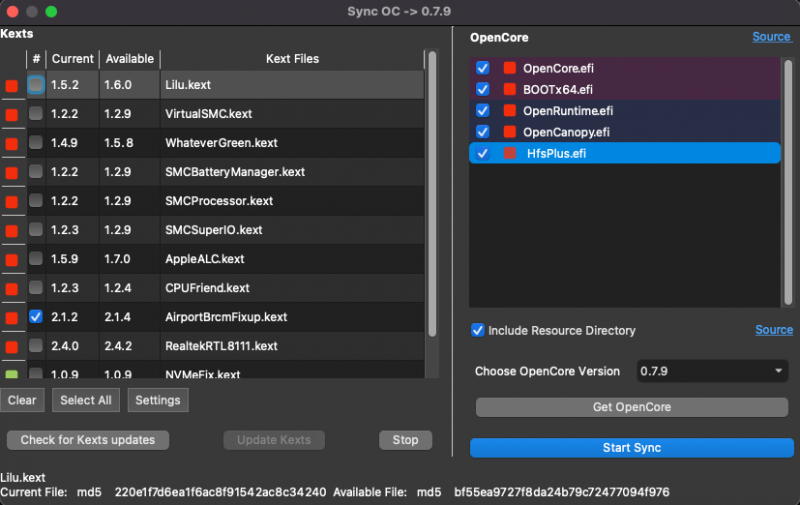Click the red status icon beside Lilu.kext
This screenshot has height=505, width=800.
click(12, 86)
